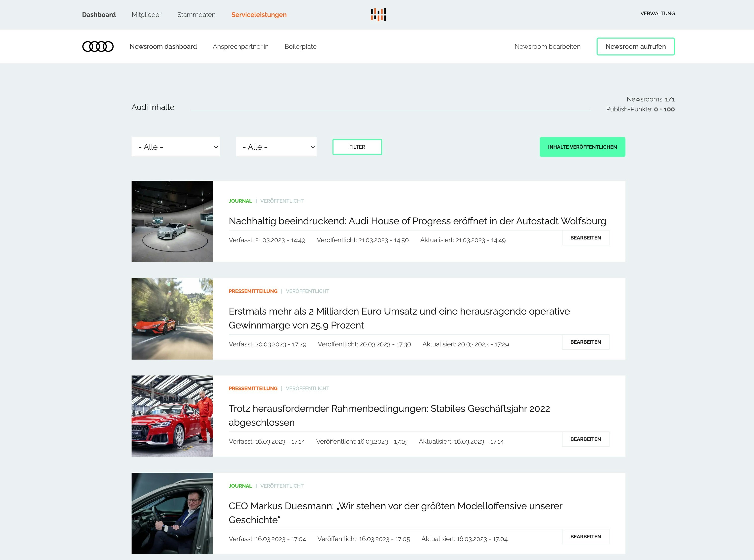Click the orange bar-chart platform logo
The image size is (754, 560).
click(x=378, y=15)
